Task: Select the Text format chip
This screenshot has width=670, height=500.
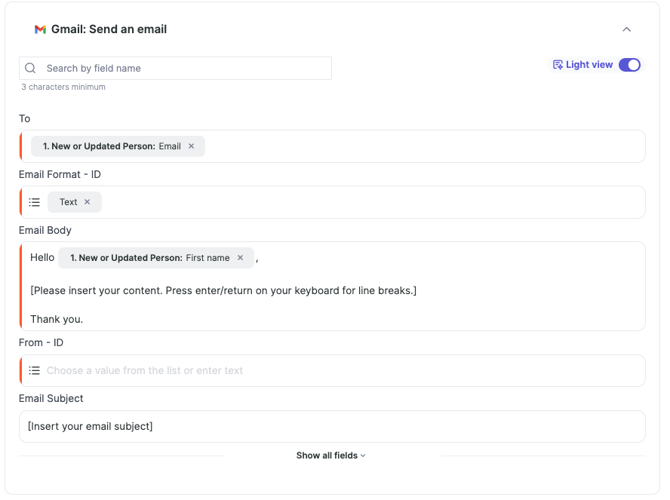Action: pos(68,202)
